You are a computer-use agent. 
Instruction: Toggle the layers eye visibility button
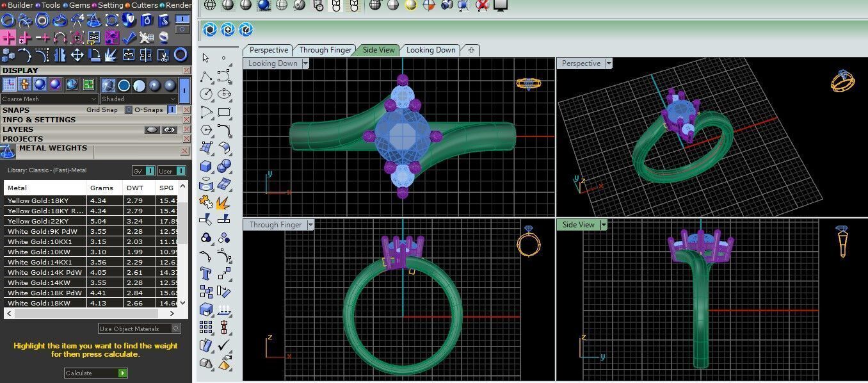pos(169,129)
